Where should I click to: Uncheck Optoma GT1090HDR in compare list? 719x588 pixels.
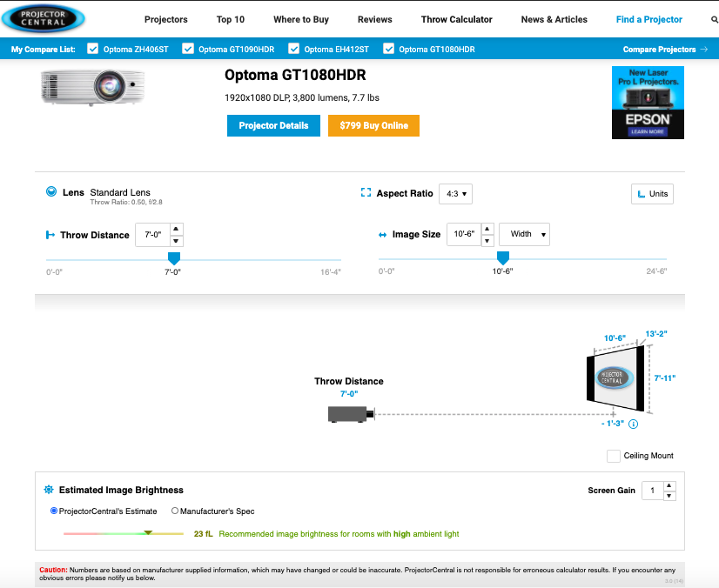pos(188,49)
